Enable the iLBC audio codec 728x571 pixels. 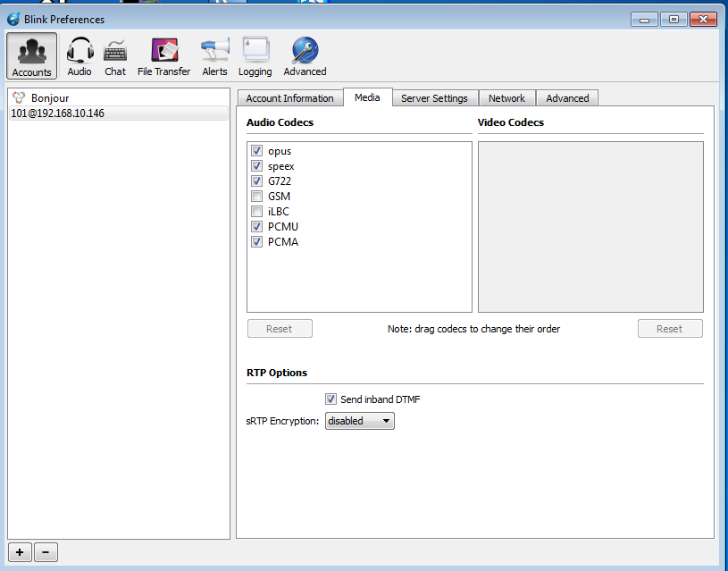tap(257, 212)
